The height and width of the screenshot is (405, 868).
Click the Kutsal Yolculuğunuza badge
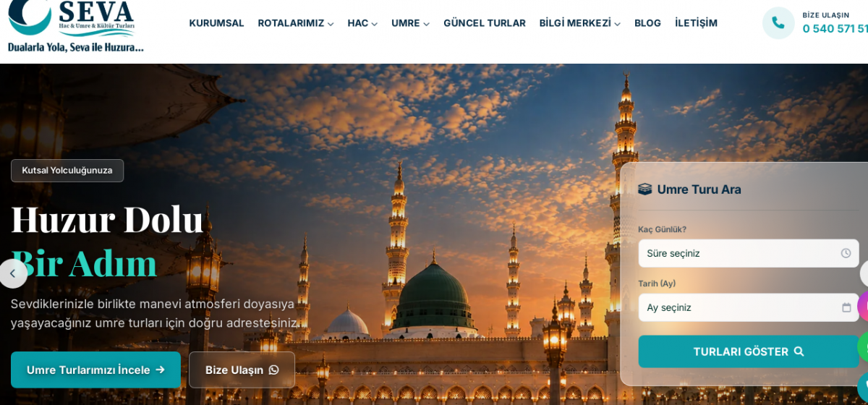click(67, 171)
